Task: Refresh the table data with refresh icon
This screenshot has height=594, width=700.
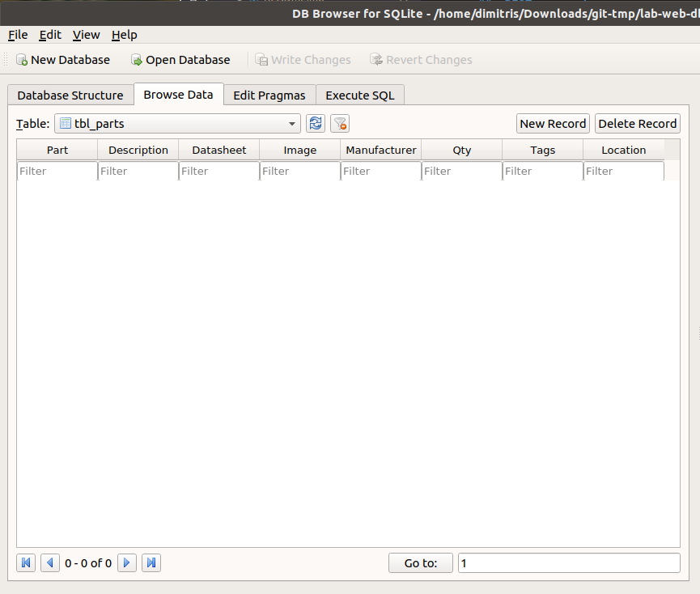Action: point(315,124)
